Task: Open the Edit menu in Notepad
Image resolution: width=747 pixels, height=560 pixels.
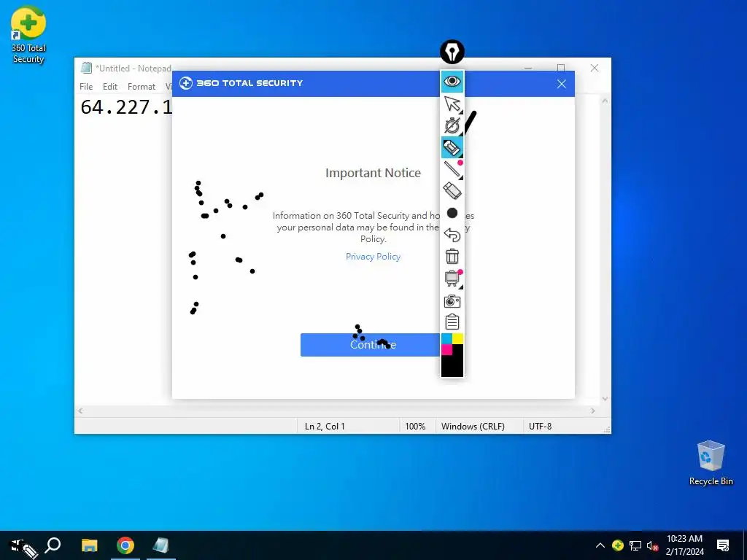Action: 110,87
